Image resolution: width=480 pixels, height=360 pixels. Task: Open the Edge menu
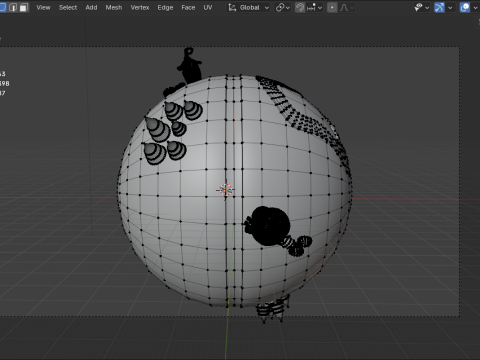[165, 7]
